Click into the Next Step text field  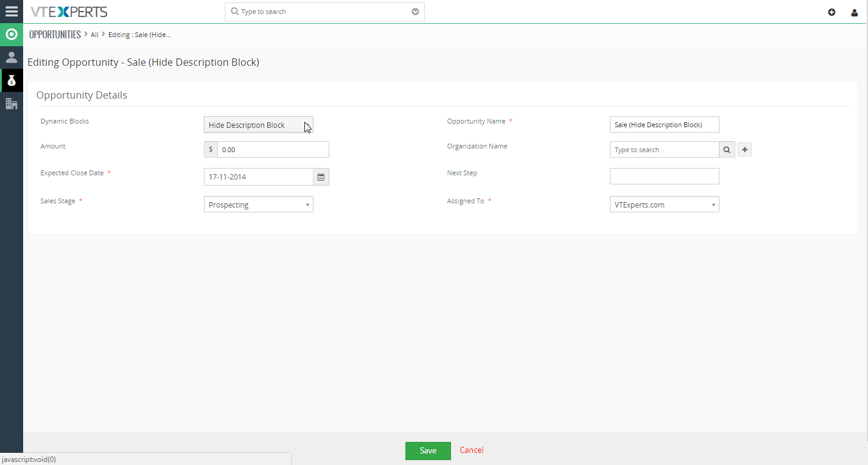click(665, 177)
